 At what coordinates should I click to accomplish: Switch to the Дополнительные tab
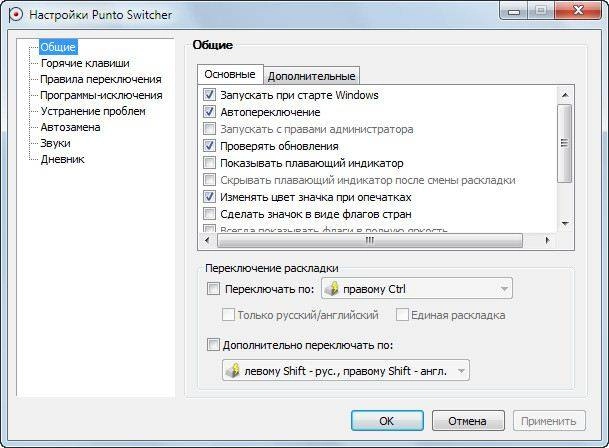pyautogui.click(x=311, y=76)
